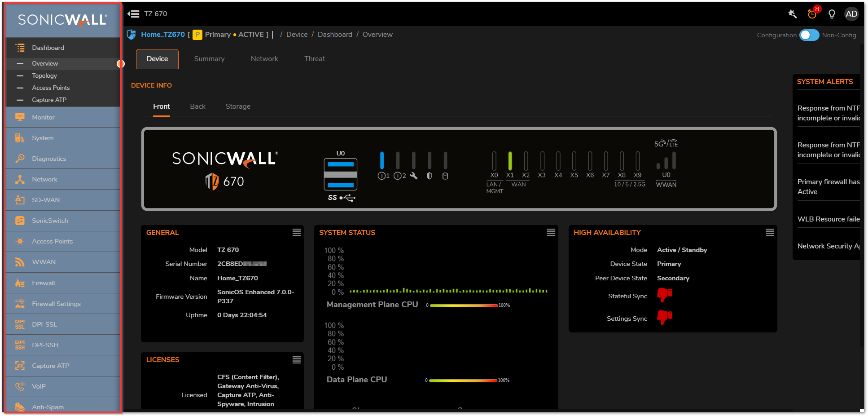Open the pin/wizard icon in top bar
The image size is (868, 416).
pos(792,14)
